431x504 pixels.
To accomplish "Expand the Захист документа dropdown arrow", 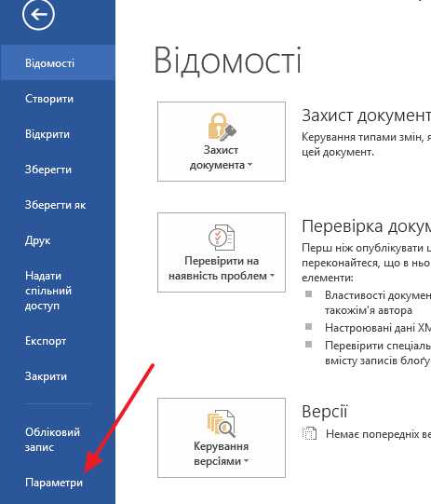I will point(249,165).
